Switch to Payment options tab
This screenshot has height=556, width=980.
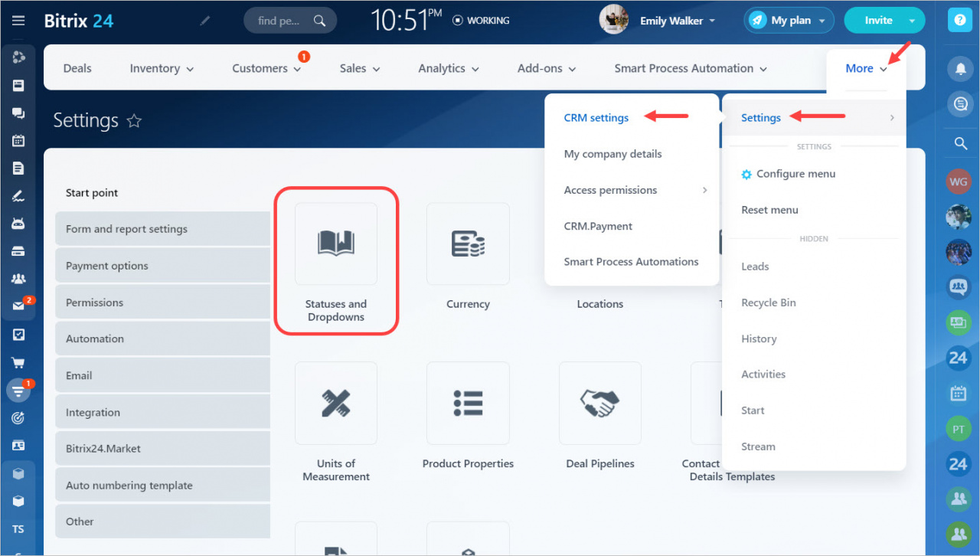(162, 266)
